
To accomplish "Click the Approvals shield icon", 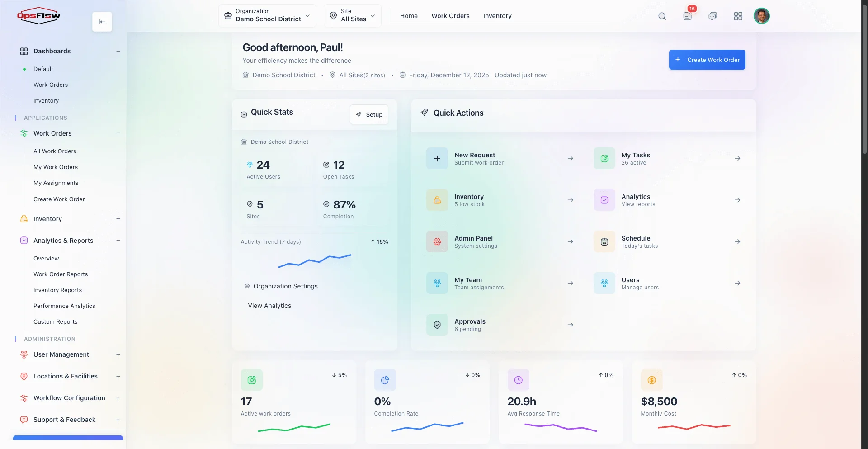I will point(437,324).
